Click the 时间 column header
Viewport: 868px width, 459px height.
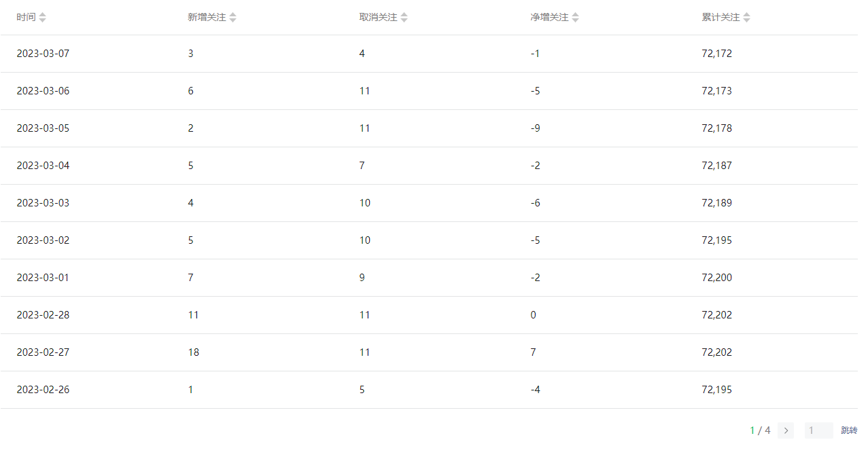26,18
